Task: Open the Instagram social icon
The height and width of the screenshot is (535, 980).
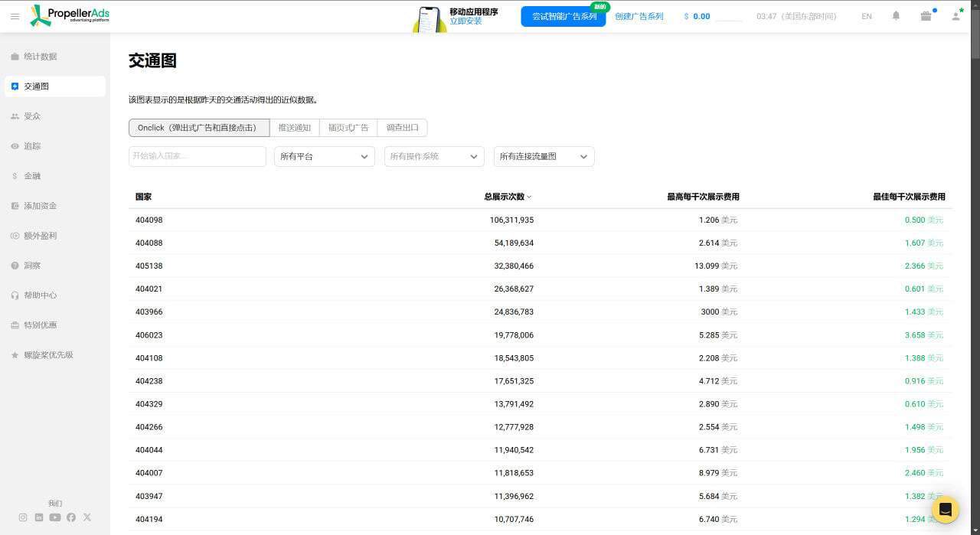Action: (x=23, y=517)
